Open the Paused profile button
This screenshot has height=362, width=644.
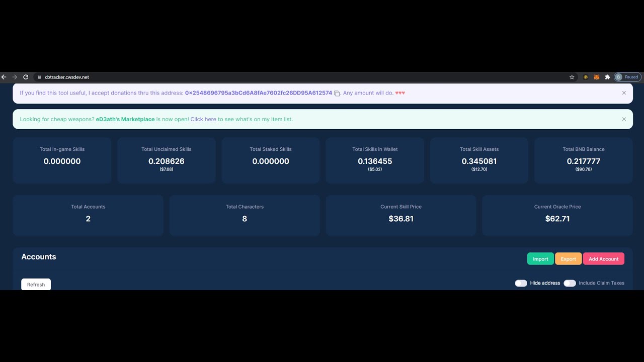click(627, 77)
